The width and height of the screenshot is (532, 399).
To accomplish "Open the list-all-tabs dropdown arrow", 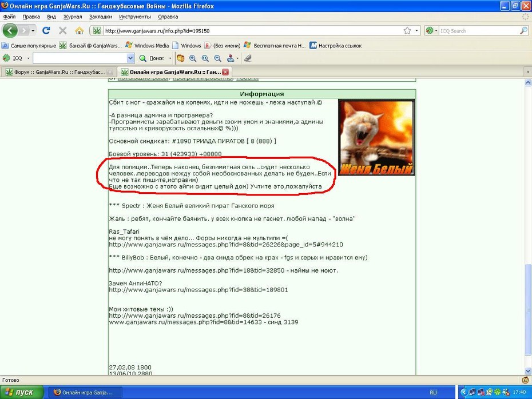I will click(x=527, y=72).
